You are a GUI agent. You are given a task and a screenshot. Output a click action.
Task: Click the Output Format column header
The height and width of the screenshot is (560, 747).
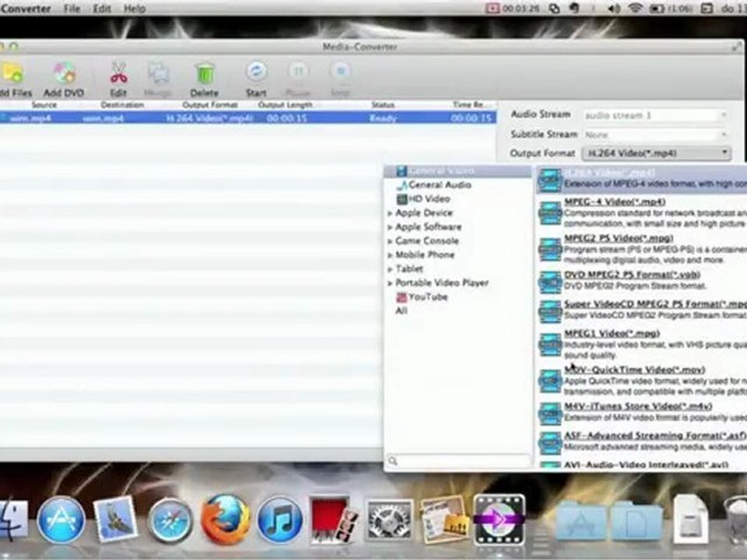(x=210, y=105)
